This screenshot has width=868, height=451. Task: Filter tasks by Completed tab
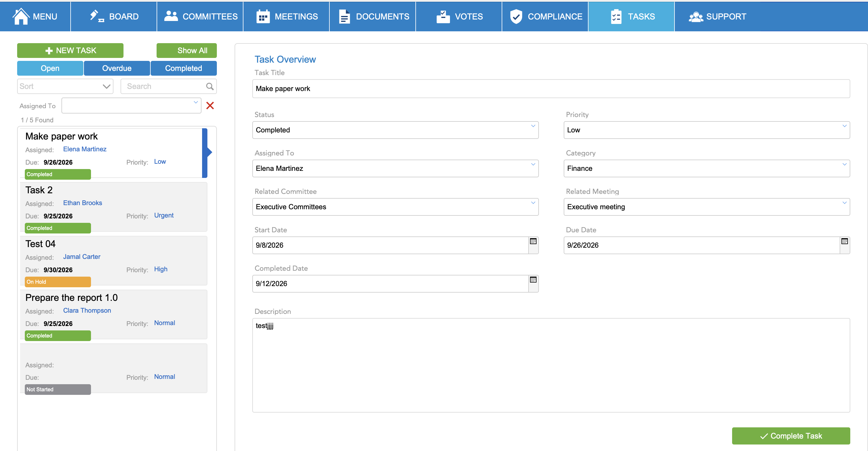click(183, 68)
